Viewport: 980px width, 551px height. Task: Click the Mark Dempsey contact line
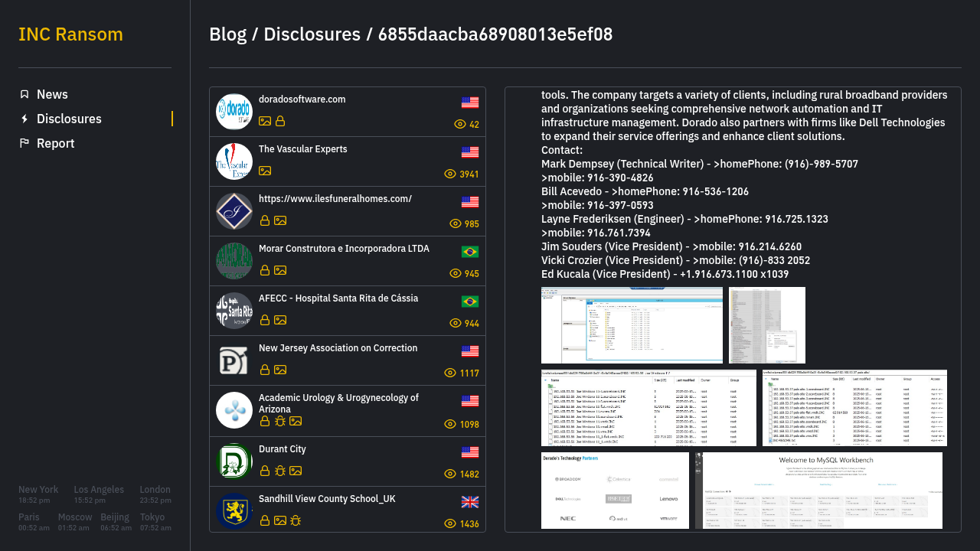click(x=700, y=164)
